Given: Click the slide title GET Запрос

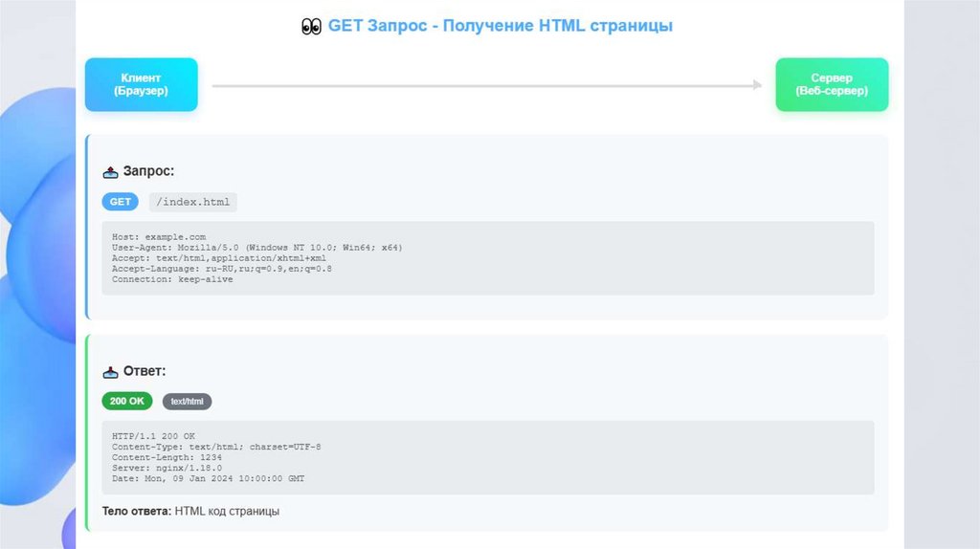Looking at the screenshot, I should [x=501, y=26].
